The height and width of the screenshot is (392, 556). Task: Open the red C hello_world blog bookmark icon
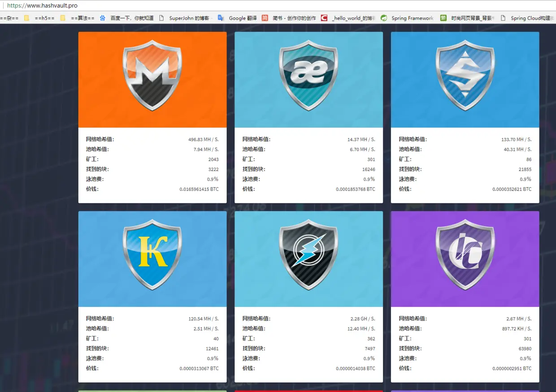324,18
